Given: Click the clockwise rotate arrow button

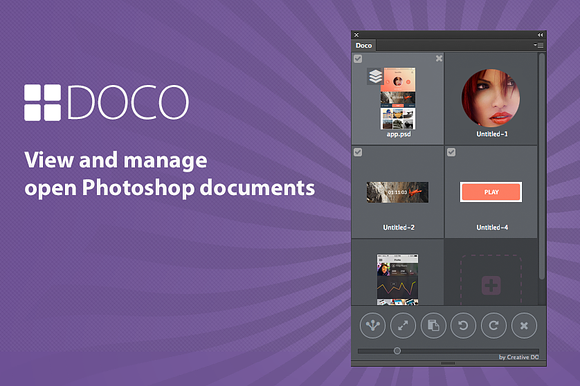Looking at the screenshot, I should [493, 326].
